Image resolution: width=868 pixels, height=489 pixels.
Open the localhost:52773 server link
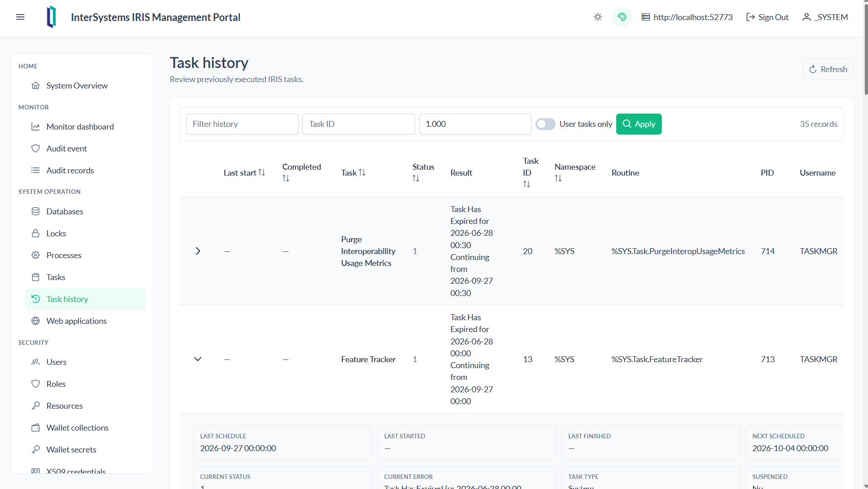point(687,17)
